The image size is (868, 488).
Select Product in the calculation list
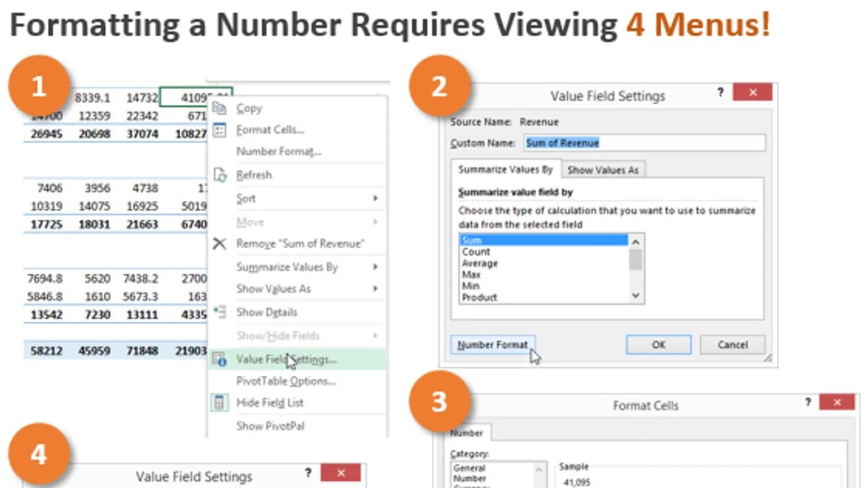tap(544, 297)
